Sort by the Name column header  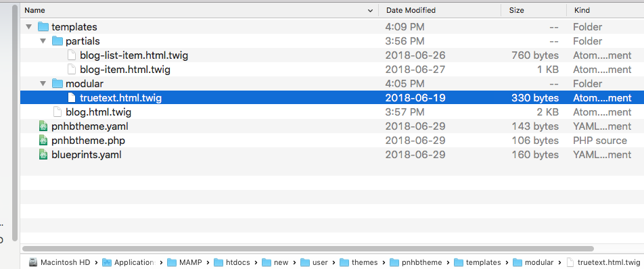(x=199, y=10)
